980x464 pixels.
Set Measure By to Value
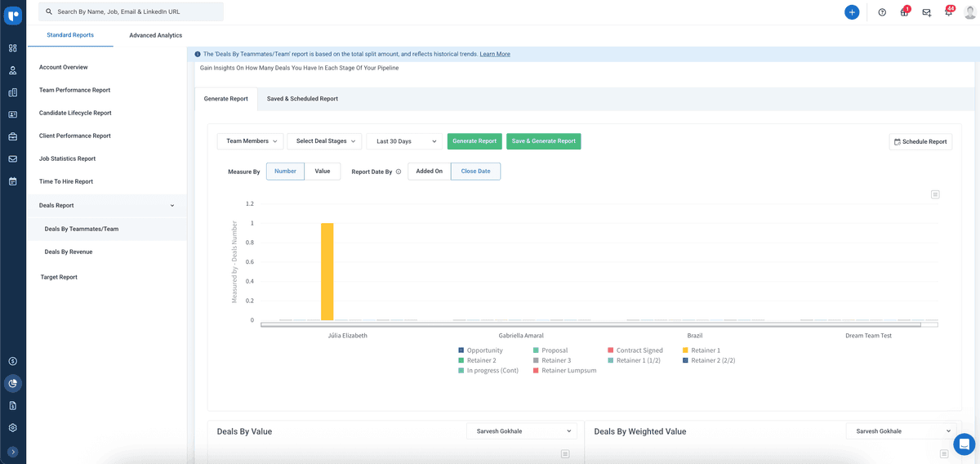pyautogui.click(x=323, y=172)
